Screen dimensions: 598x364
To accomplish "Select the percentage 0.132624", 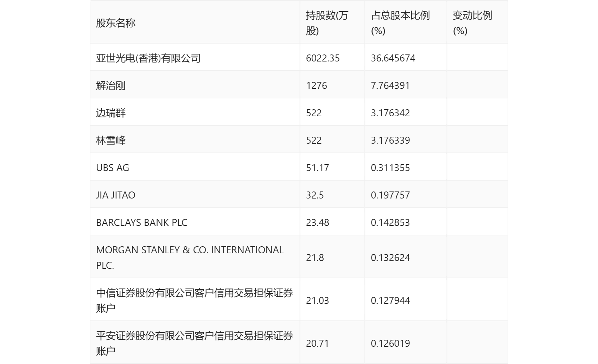I will [390, 258].
